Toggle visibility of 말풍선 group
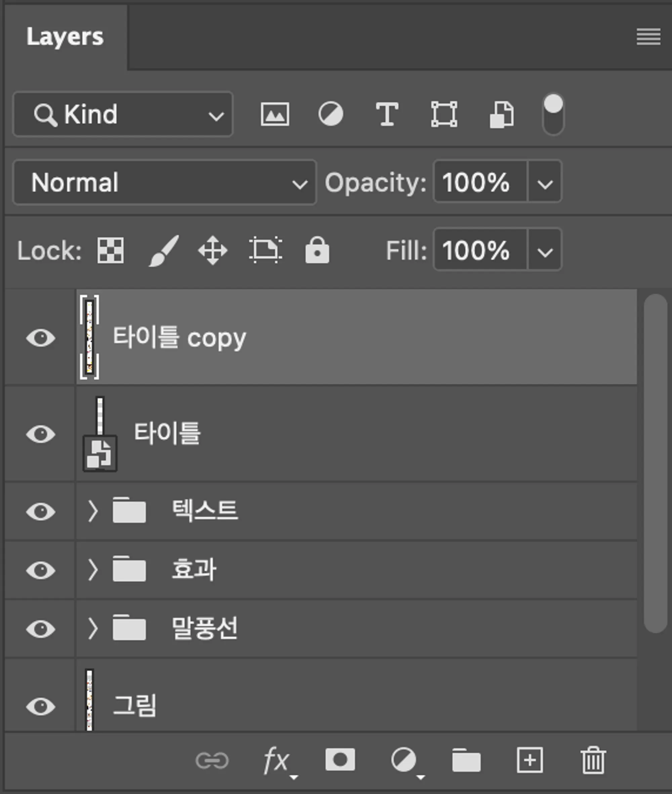The height and width of the screenshot is (794, 672). tap(41, 629)
